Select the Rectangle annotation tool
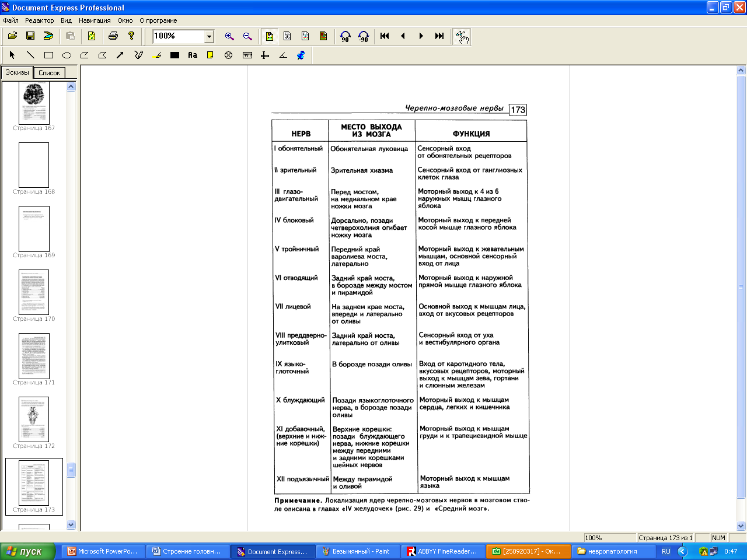 click(x=48, y=55)
